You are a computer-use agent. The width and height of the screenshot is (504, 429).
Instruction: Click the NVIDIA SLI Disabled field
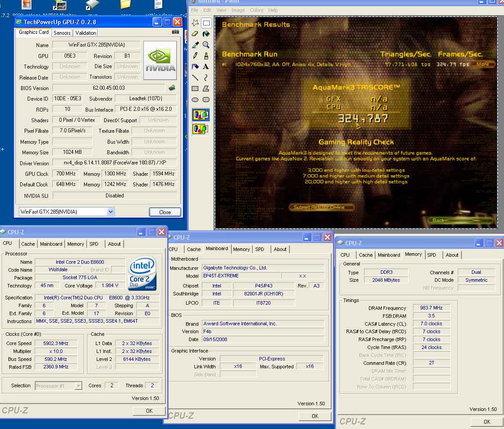(x=115, y=196)
